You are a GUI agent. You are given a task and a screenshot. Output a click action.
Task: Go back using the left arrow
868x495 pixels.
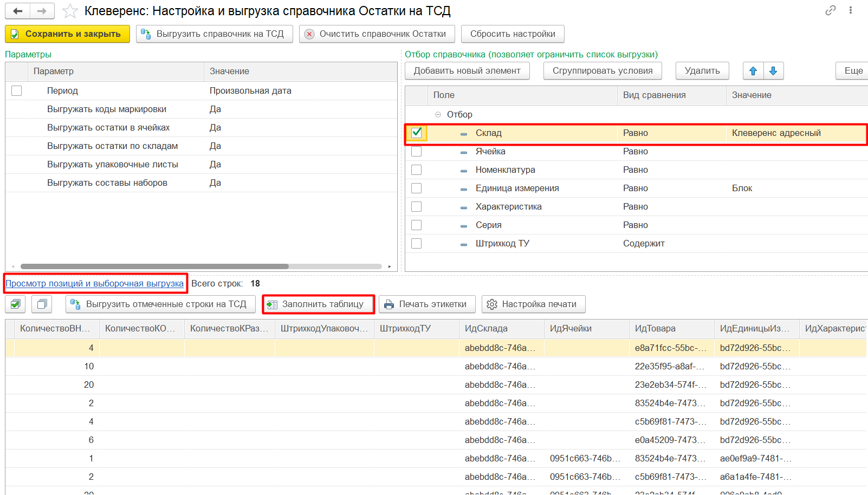click(x=18, y=11)
